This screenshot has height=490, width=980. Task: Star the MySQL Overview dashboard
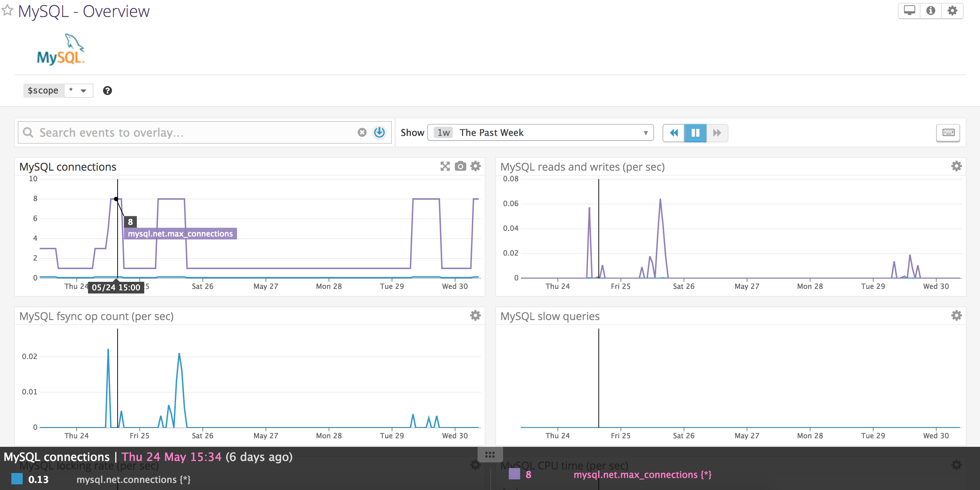click(x=7, y=11)
